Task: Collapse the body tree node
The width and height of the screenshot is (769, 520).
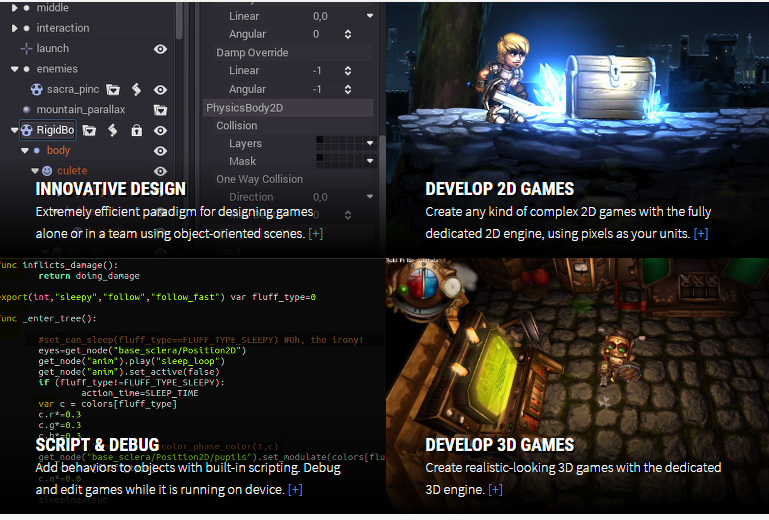Action: (25, 151)
